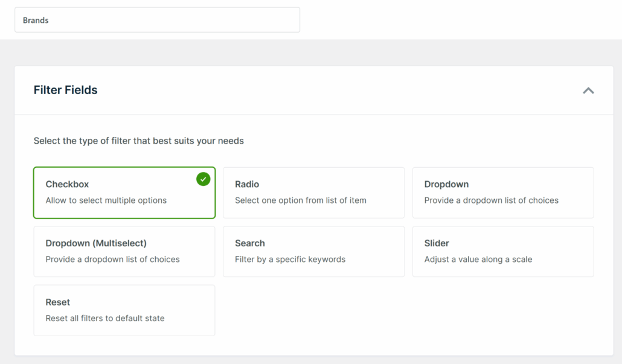Click the green checkmark on Checkbox card
The height and width of the screenshot is (364, 622).
203,179
